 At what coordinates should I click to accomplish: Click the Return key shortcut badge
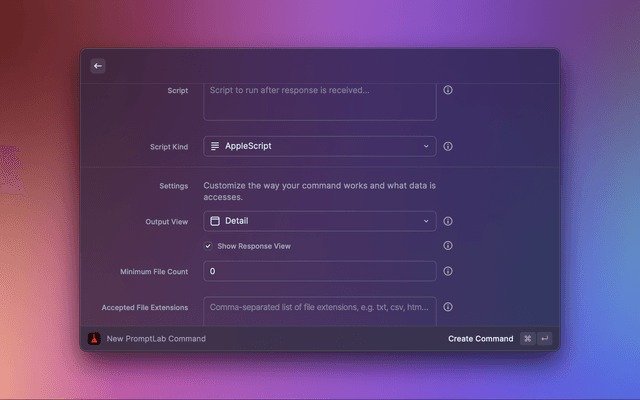[x=544, y=339]
